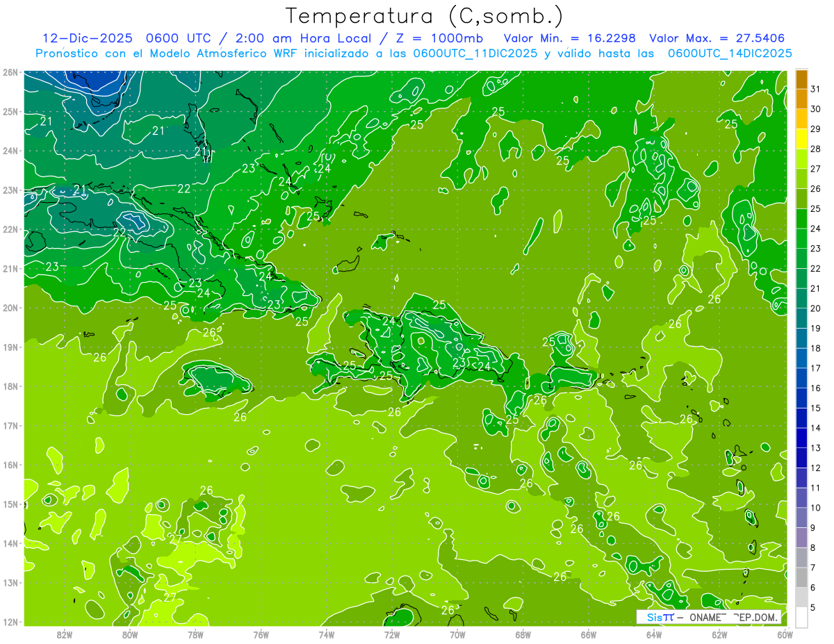The image size is (834, 644).
Task: Click the title "Temperatura (C,somb.)"
Action: click(425, 16)
